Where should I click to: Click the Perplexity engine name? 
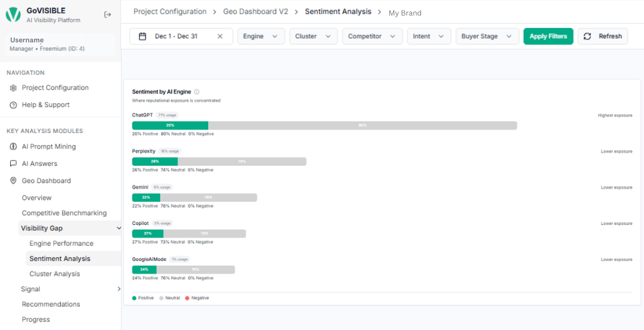coord(144,151)
